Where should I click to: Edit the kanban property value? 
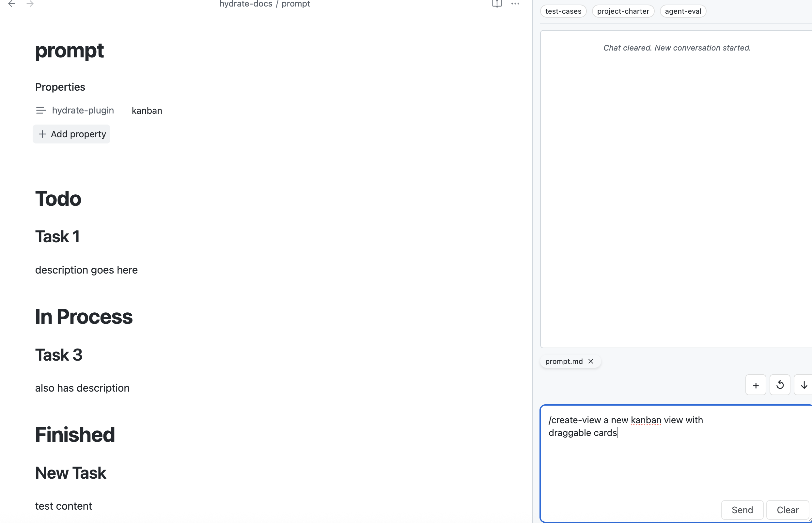point(147,110)
